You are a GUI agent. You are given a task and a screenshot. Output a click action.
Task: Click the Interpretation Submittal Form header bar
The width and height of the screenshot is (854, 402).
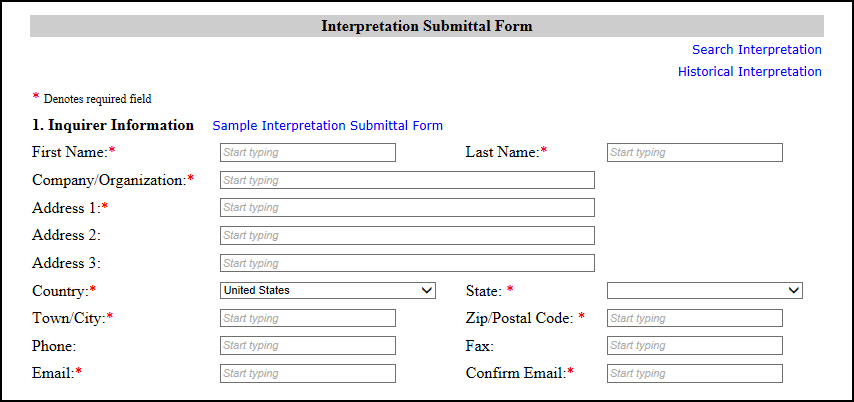(426, 26)
